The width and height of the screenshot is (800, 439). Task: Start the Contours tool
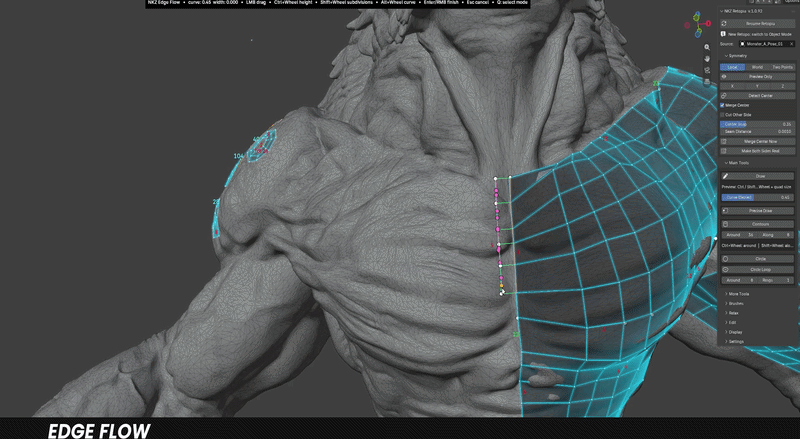(x=758, y=224)
